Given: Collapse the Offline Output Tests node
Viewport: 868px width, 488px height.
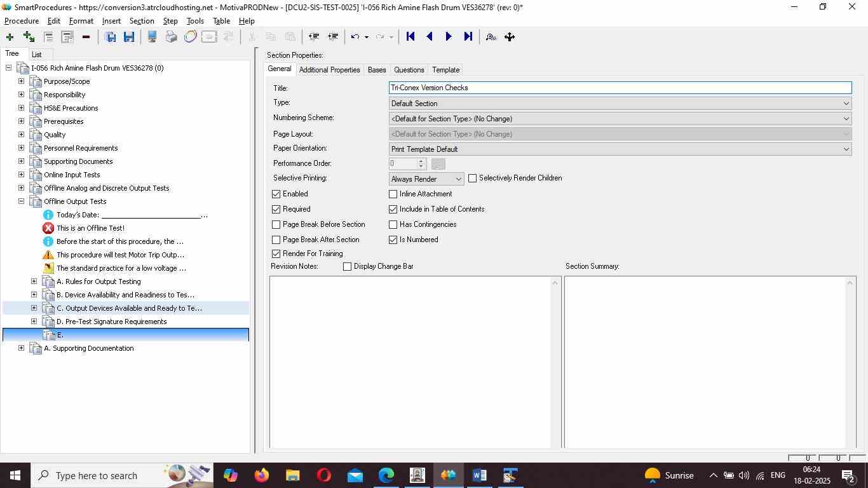Looking at the screenshot, I should pyautogui.click(x=21, y=201).
